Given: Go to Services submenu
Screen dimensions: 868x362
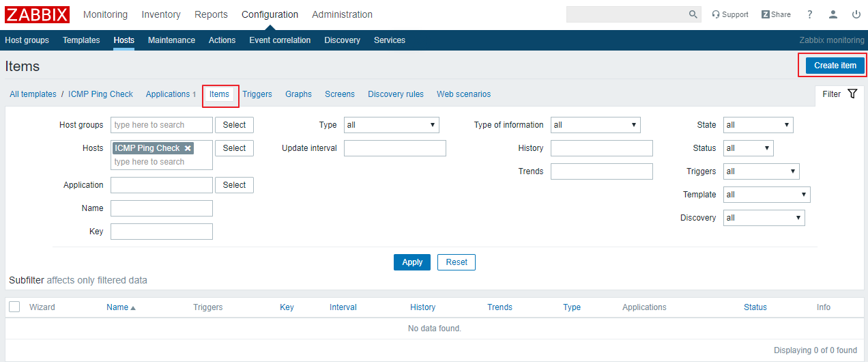Looking at the screenshot, I should [x=390, y=40].
